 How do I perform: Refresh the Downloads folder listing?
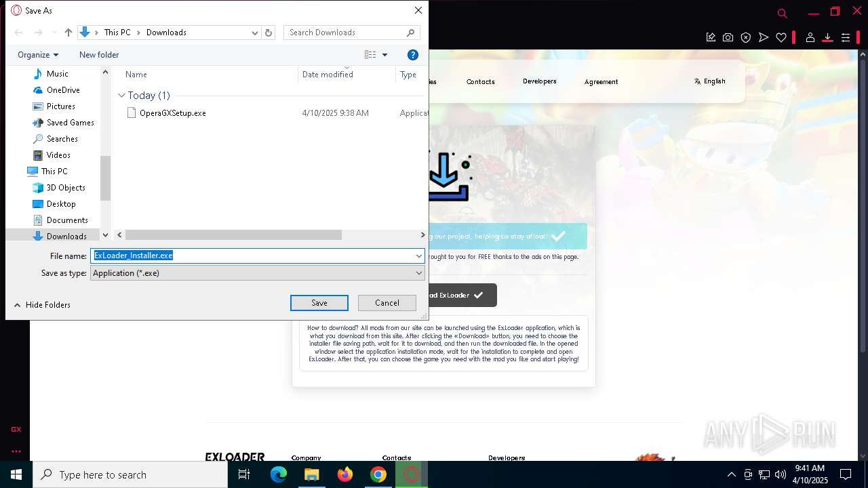point(269,33)
